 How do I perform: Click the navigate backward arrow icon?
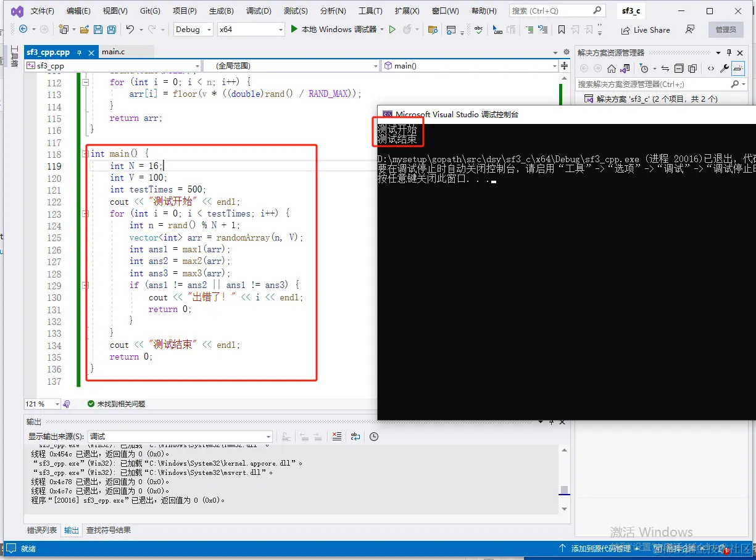pyautogui.click(x=23, y=30)
